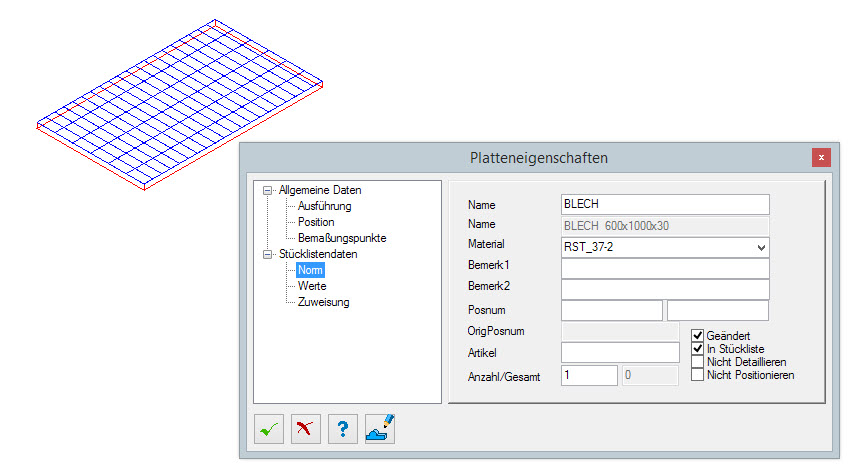Viewport: 852px width, 473px height.
Task: Collapse the Stücklistendaten tree node
Action: tap(267, 254)
